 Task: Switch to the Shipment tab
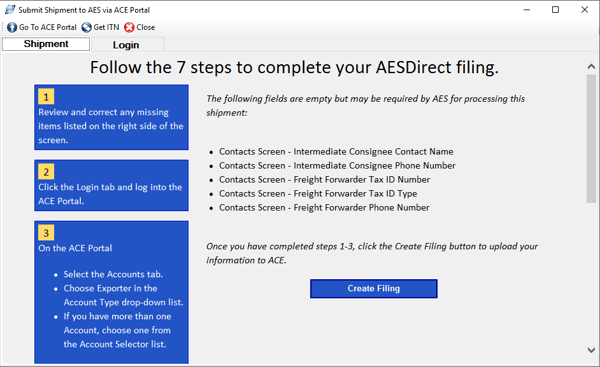pyautogui.click(x=46, y=44)
